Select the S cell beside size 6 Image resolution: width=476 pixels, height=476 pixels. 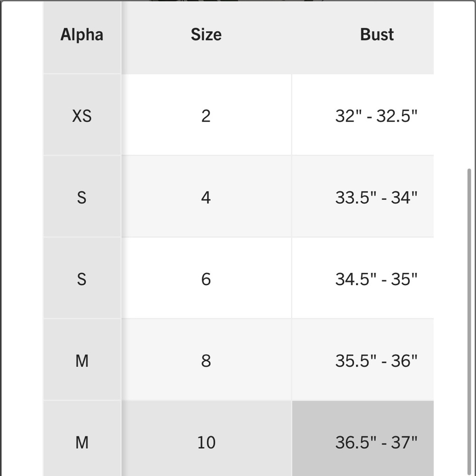(x=82, y=278)
